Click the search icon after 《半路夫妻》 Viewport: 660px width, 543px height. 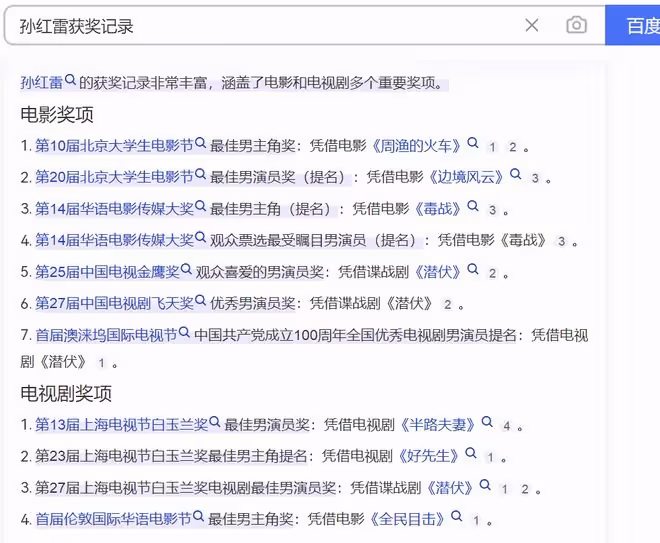click(x=487, y=422)
